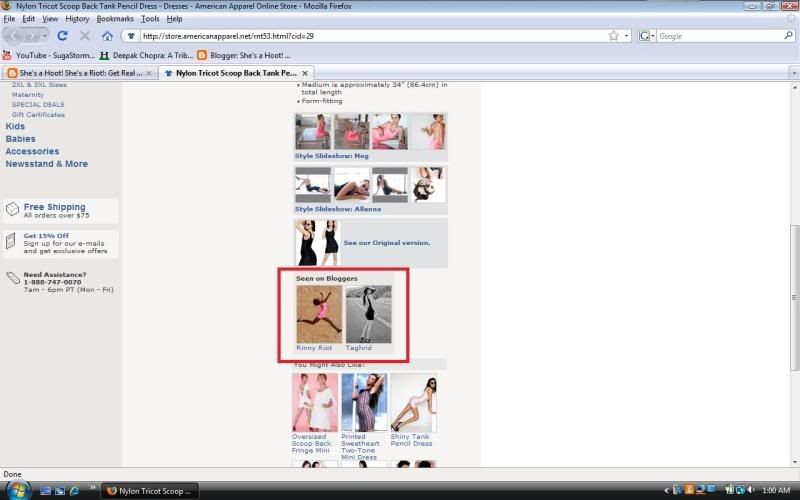Open Gift Certificates link

coord(38,115)
